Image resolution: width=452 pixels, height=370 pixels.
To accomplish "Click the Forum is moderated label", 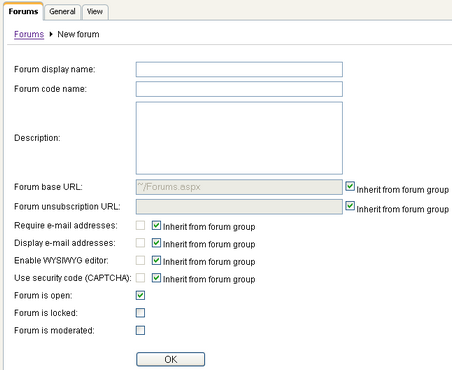I will (54, 330).
